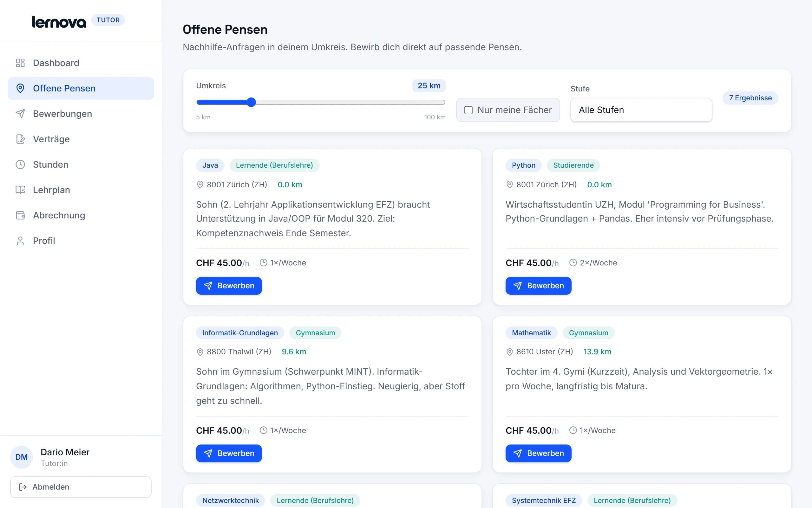This screenshot has height=508, width=812.
Task: Click Bewerben on the Mathematik card
Action: coord(538,453)
